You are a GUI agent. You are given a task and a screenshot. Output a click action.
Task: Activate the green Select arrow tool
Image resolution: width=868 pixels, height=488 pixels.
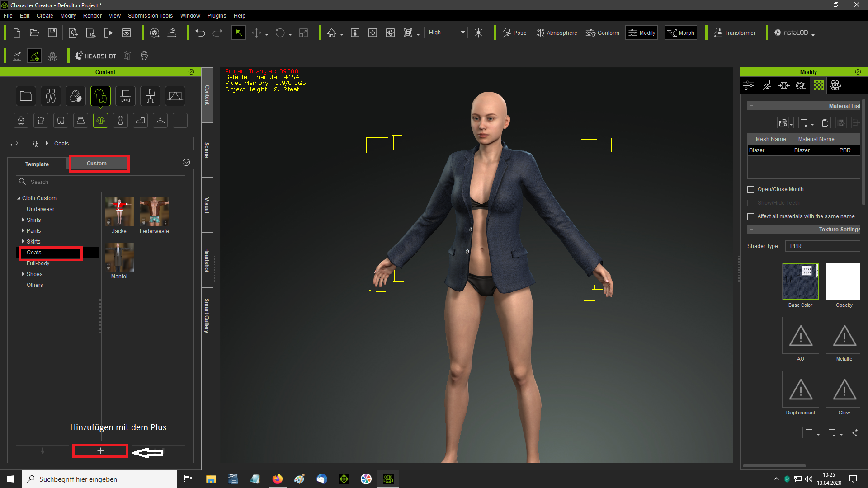click(x=238, y=33)
